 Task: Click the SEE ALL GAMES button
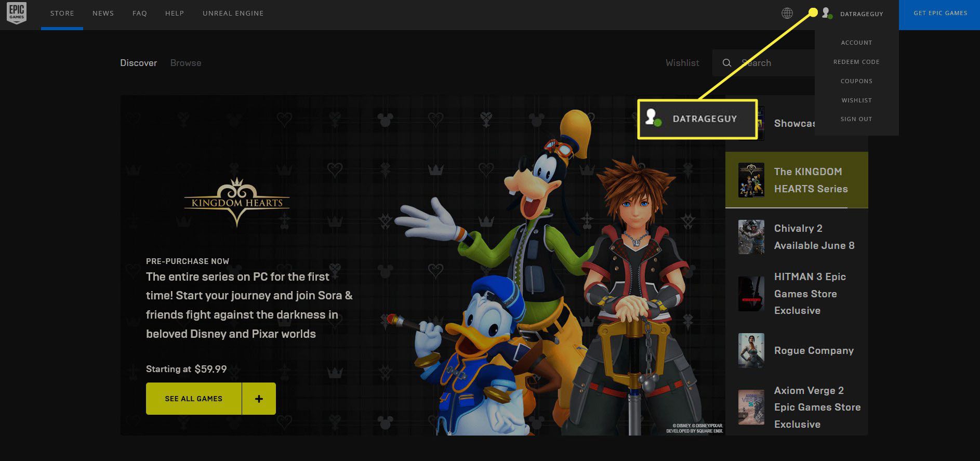(194, 399)
